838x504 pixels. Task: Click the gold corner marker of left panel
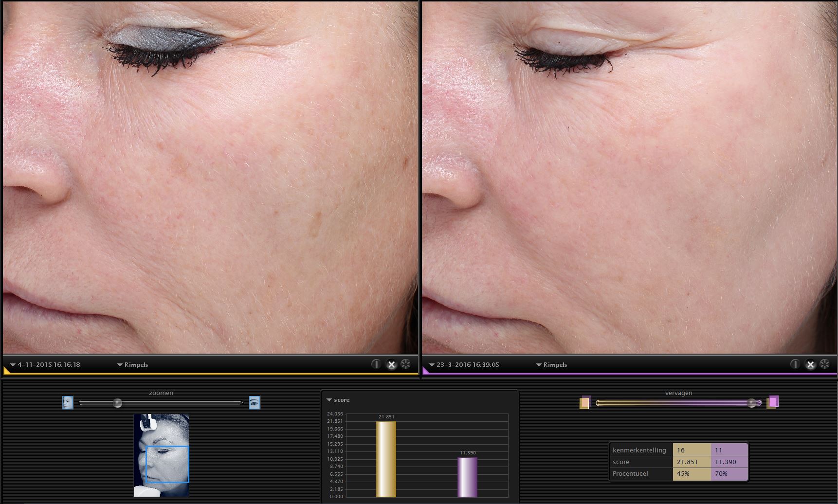tap(6, 371)
